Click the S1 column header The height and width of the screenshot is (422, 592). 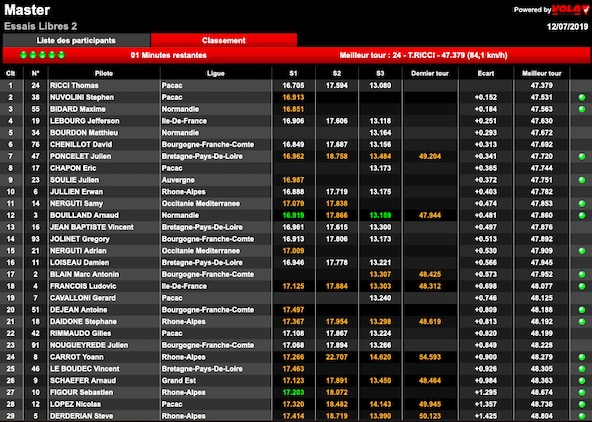pos(293,73)
